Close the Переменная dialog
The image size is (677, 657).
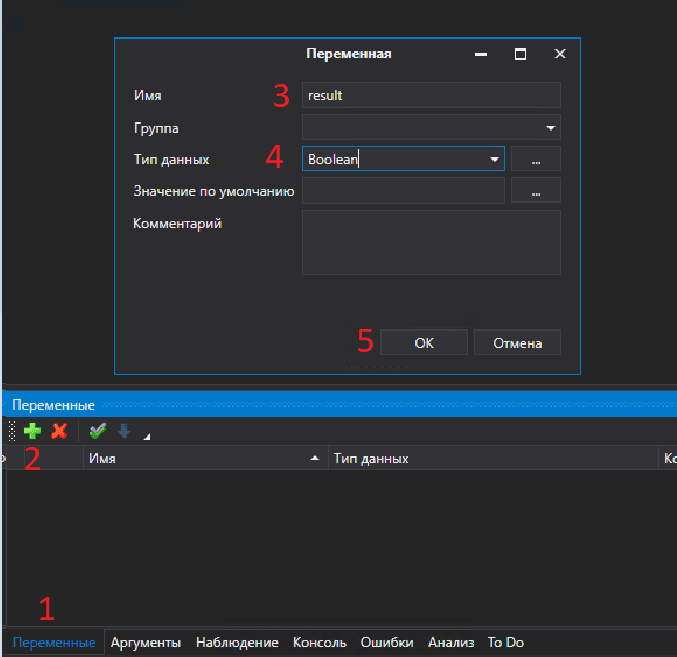pyautogui.click(x=560, y=54)
